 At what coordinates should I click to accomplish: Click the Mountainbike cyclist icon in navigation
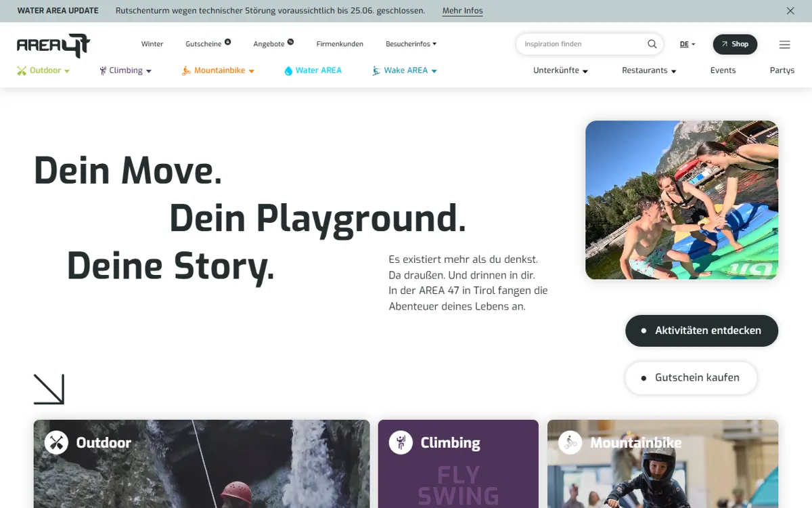point(186,70)
